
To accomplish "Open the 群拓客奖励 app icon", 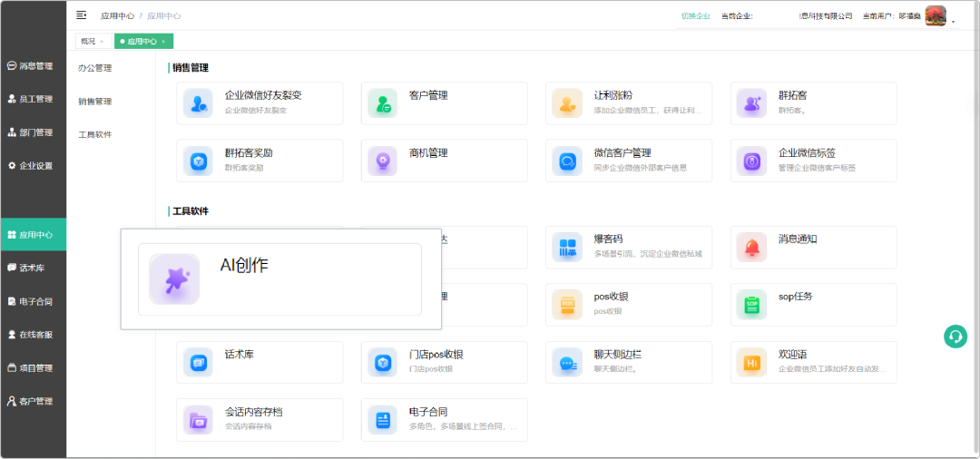I will coord(198,161).
